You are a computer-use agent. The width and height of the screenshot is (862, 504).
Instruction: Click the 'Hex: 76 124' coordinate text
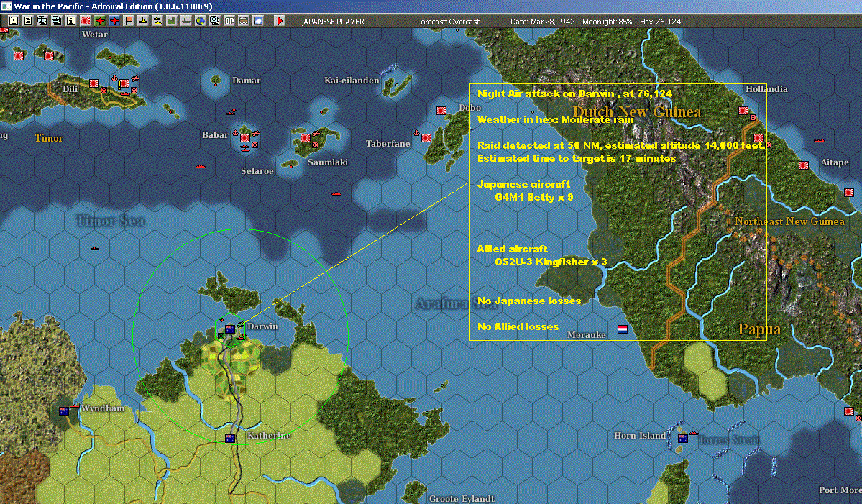click(x=660, y=22)
